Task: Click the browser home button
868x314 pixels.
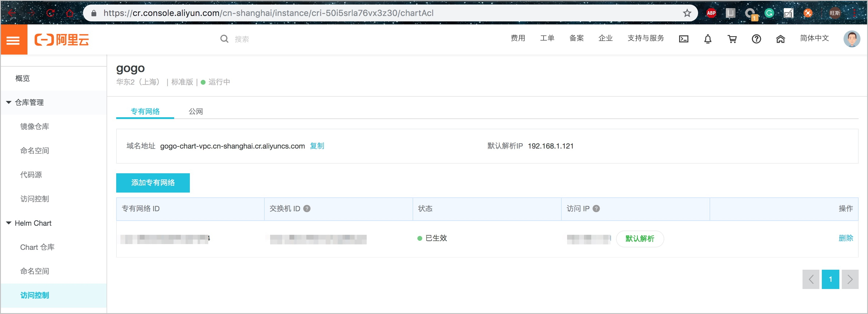Action: 70,13
